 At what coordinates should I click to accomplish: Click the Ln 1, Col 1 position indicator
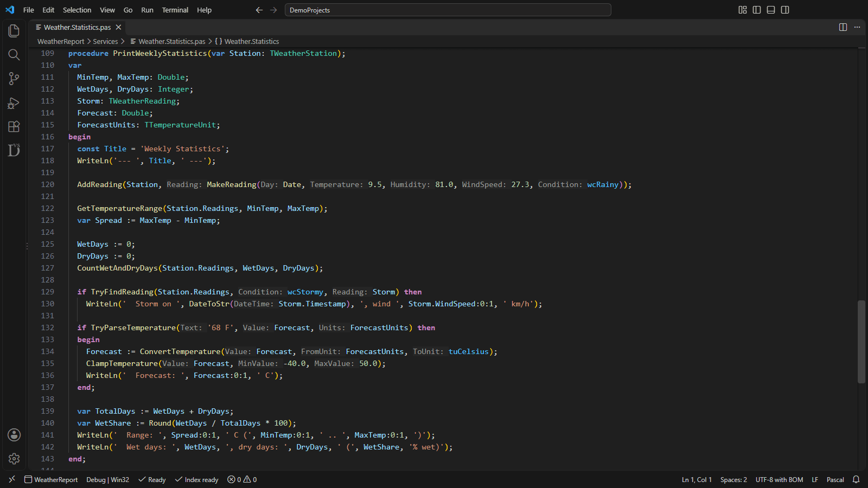coord(697,479)
